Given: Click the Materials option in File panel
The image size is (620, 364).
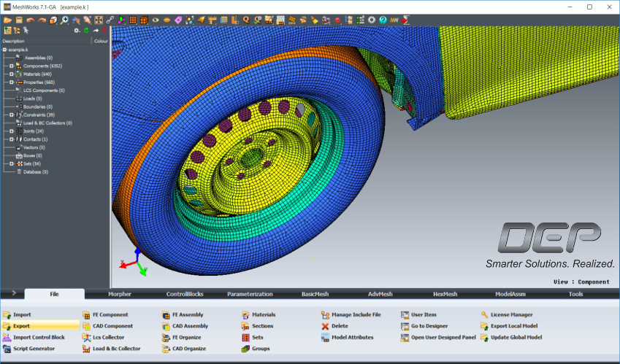Looking at the screenshot, I should click(x=259, y=314).
